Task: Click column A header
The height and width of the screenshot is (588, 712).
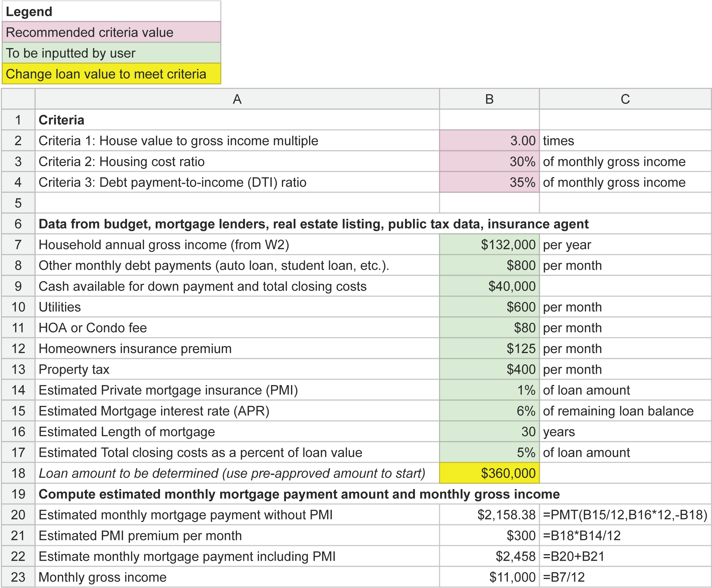Action: point(237,99)
